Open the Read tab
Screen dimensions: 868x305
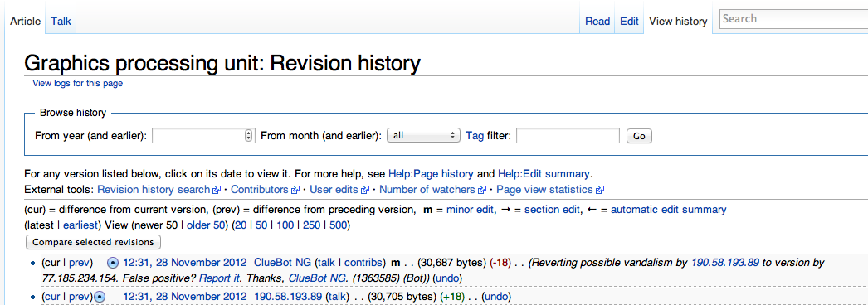(597, 21)
